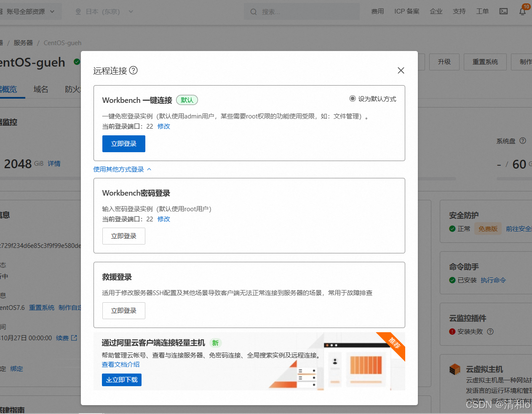Open help icon next to 远程连接 title
The image size is (532, 414).
coord(133,70)
